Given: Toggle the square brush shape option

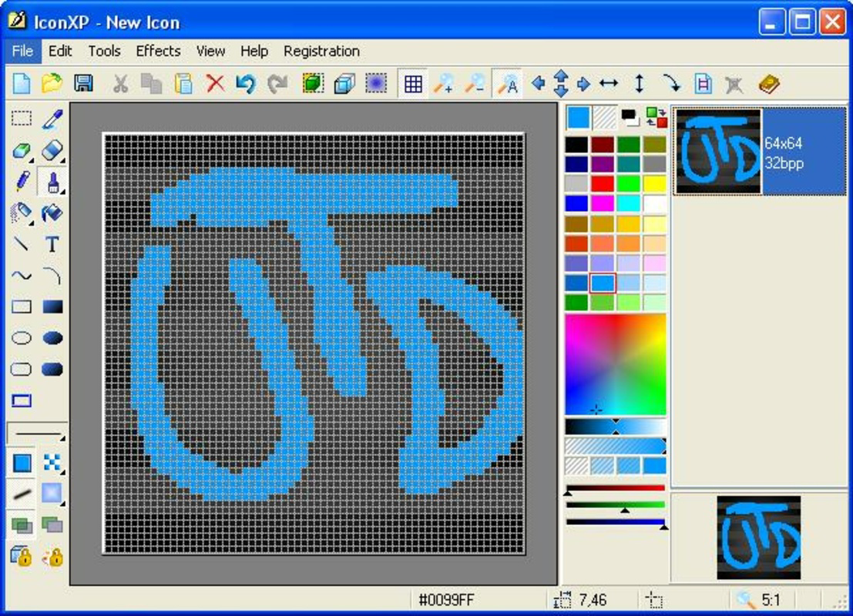Looking at the screenshot, I should point(22,464).
